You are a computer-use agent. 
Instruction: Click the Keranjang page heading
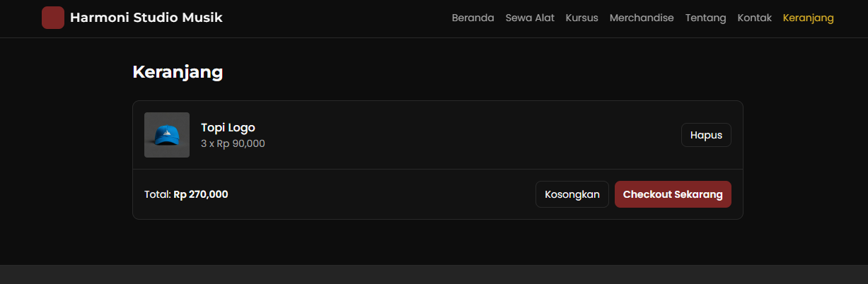178,72
